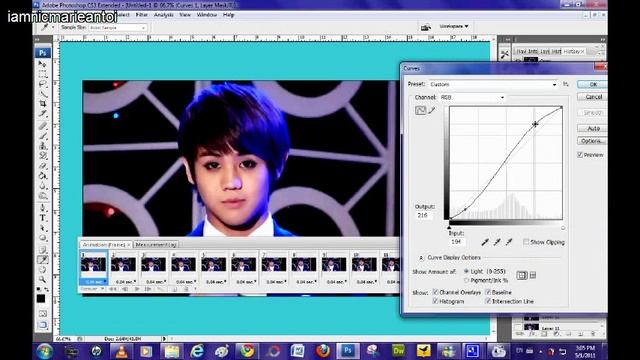This screenshot has height=360, width=640.
Task: Change screen mode icon at toolbox bottom
Action: [x=42, y=325]
